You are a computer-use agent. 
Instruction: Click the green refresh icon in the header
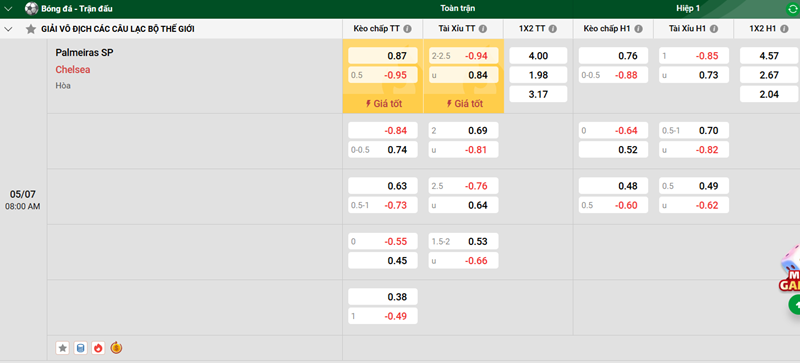(x=792, y=9)
